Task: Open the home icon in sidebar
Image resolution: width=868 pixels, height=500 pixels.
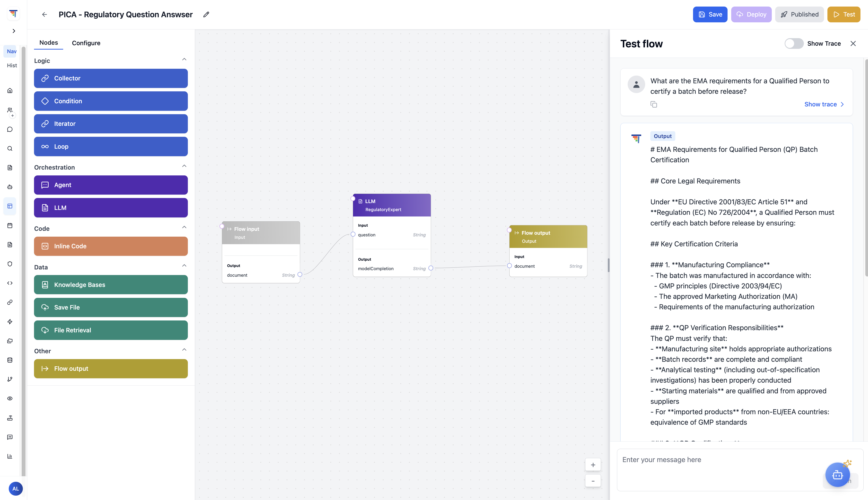Action: click(10, 91)
